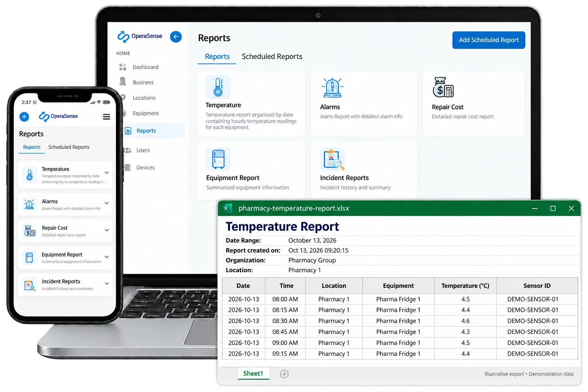Expand the Repair Cost chevron on the phone
This screenshot has width=588, height=392.
(x=107, y=230)
